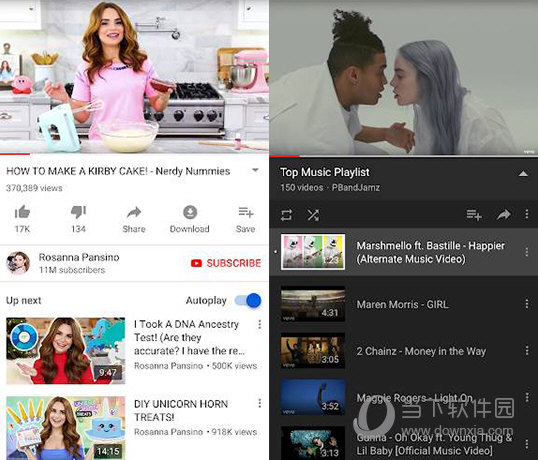Screen dimensions: 538x460
Task: Play 2 Chainz Money in the Way thumbnail
Action: (313, 350)
